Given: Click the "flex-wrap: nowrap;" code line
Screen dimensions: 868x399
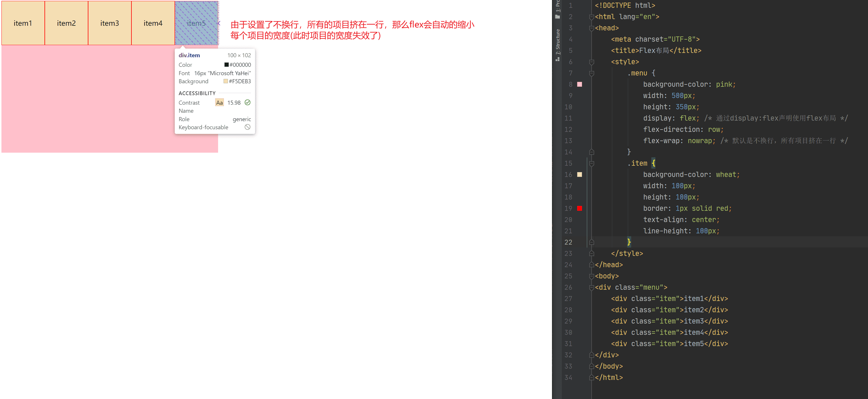Looking at the screenshot, I should tap(679, 141).
